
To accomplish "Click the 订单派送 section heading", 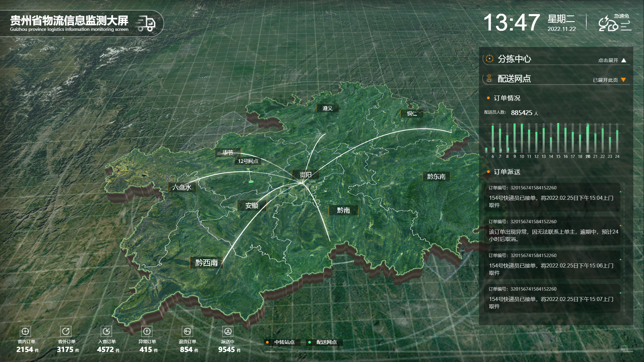I will click(507, 172).
